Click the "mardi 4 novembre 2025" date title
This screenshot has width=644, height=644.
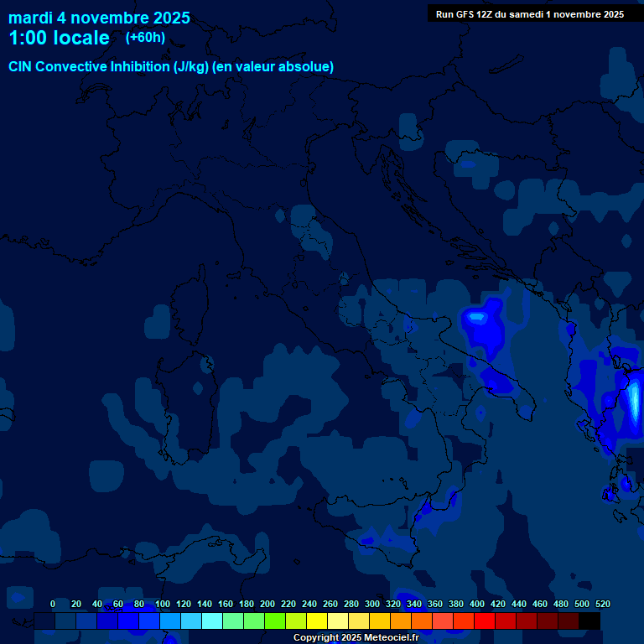pyautogui.click(x=99, y=18)
